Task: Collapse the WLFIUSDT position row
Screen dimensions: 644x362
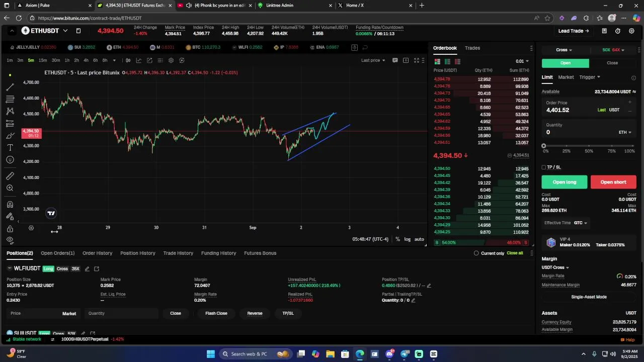Action: (10, 268)
